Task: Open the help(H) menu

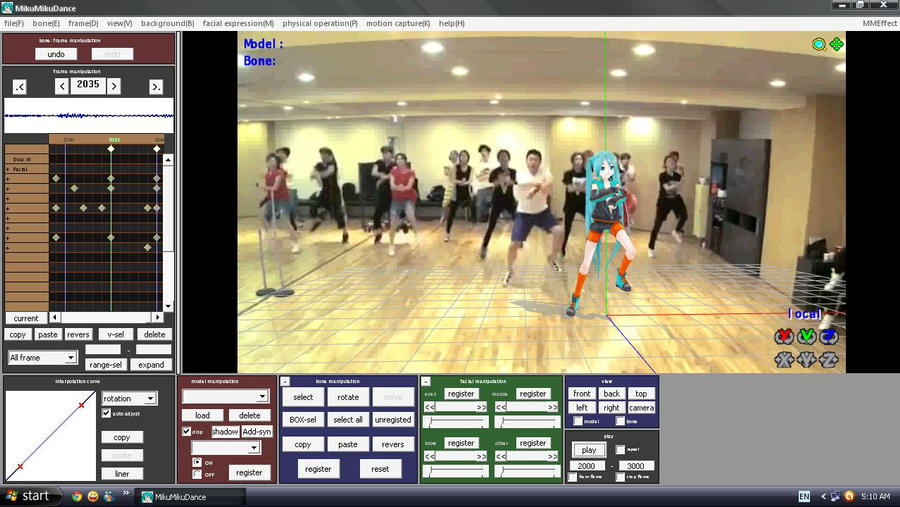Action: tap(452, 24)
